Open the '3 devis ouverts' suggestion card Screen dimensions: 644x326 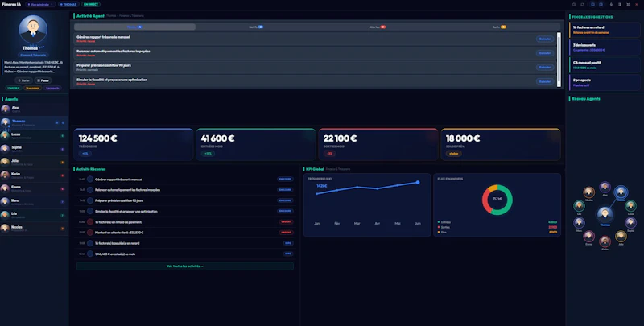coord(605,47)
